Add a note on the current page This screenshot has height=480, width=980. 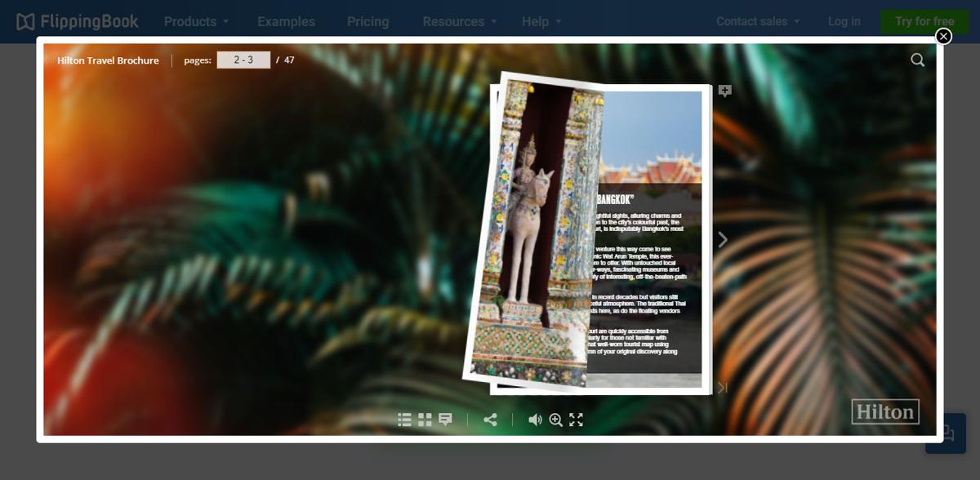(724, 91)
